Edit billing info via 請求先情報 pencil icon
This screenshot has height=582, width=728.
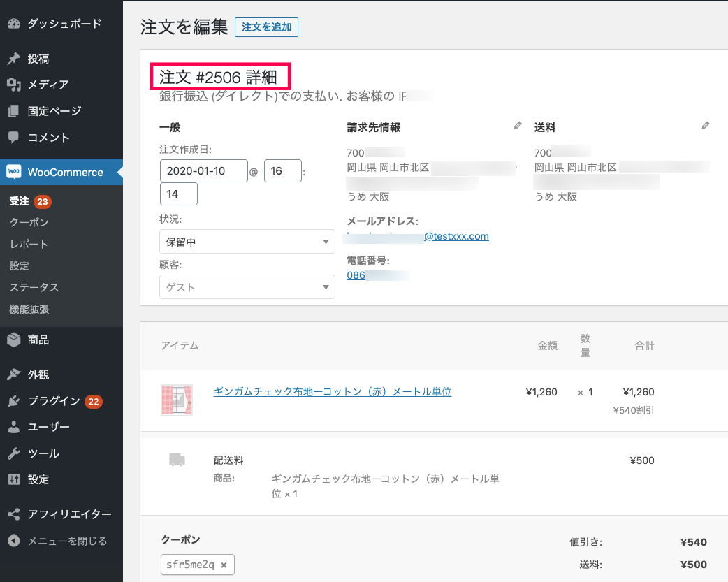(x=518, y=125)
